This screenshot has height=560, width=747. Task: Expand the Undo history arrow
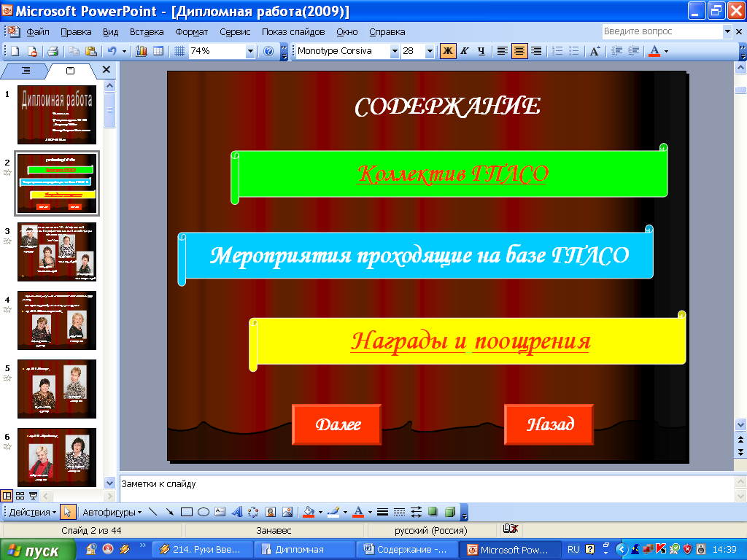tap(124, 51)
